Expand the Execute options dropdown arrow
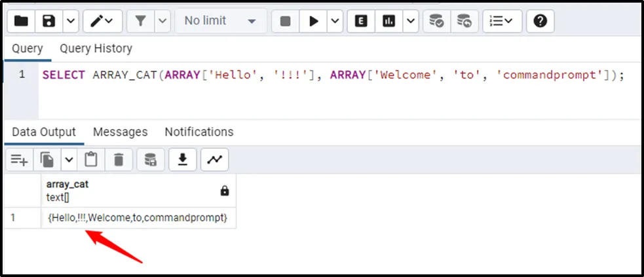The width and height of the screenshot is (644, 277). click(x=335, y=21)
